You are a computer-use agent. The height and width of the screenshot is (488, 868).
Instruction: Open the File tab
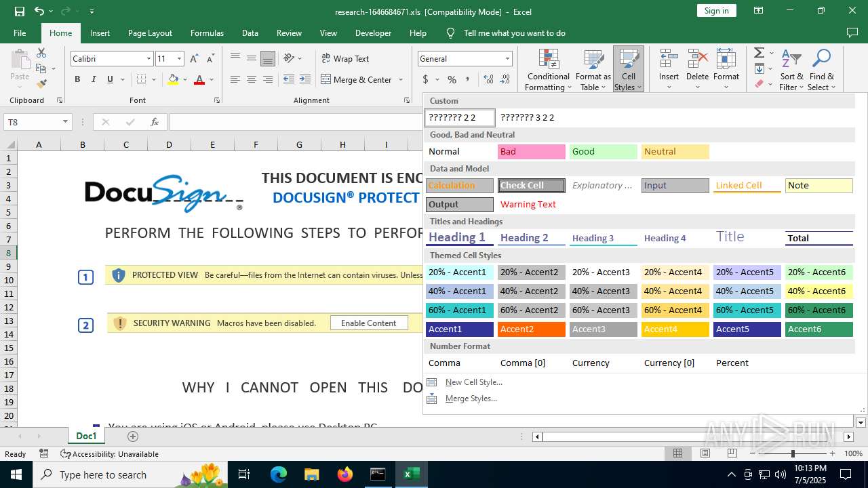click(x=20, y=33)
